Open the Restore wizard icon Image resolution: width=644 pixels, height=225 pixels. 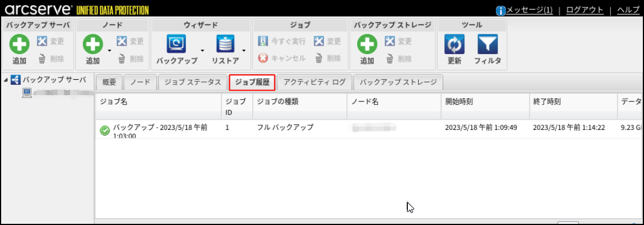point(225,44)
